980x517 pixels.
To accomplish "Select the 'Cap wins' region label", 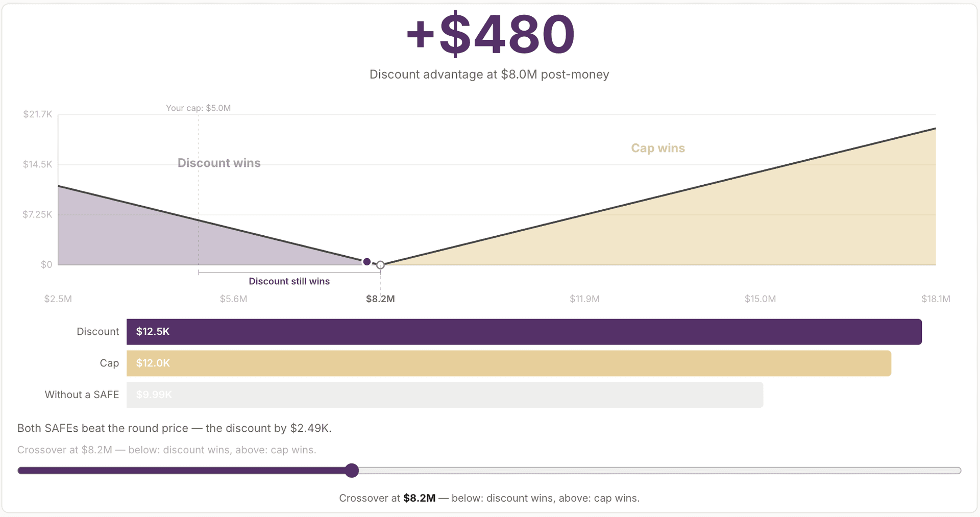I will coord(657,148).
